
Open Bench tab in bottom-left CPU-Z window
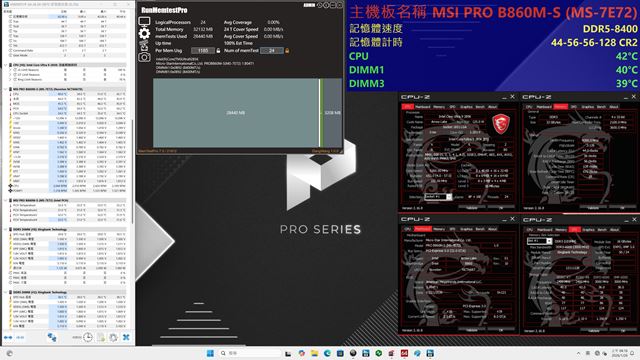coord(480,229)
